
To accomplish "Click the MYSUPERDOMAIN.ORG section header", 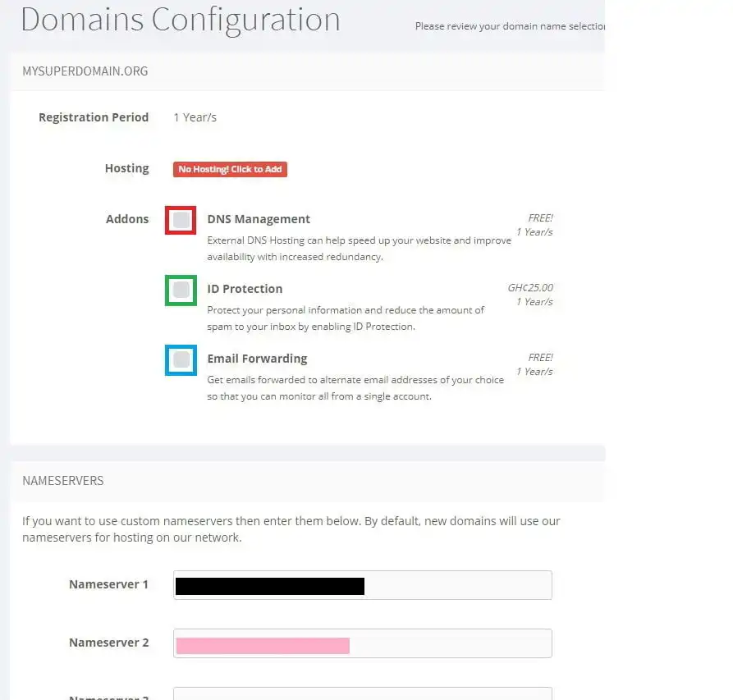I will [x=85, y=71].
